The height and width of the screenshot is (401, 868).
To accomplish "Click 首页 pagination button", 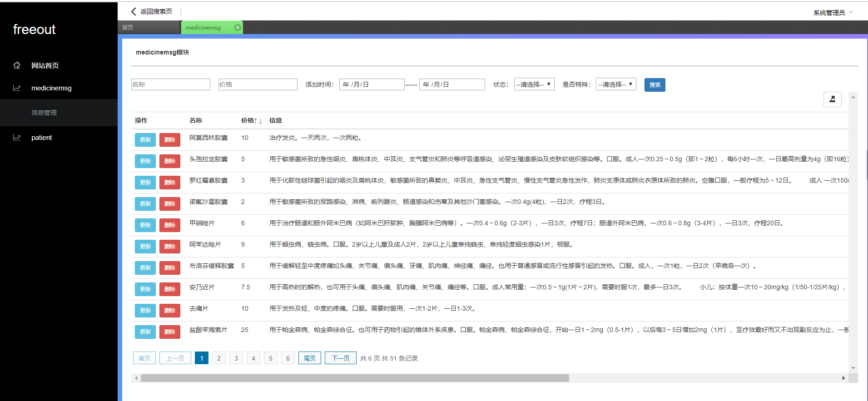I will click(144, 358).
